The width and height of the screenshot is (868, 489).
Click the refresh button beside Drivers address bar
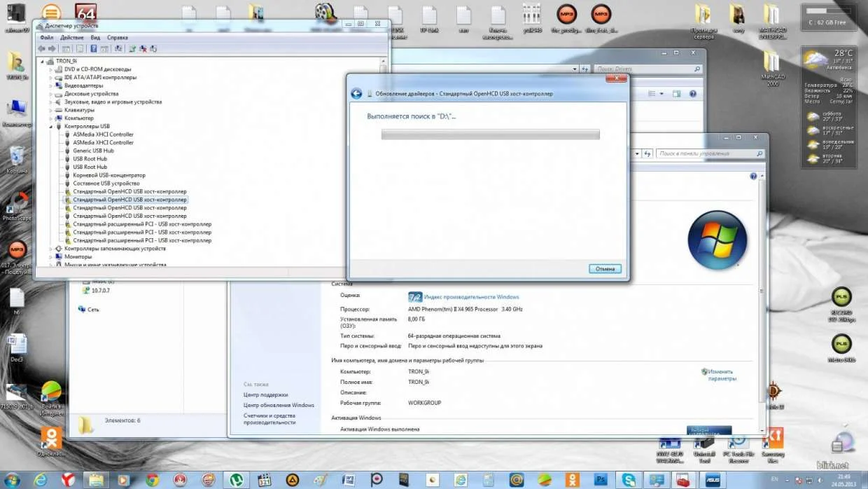(584, 69)
